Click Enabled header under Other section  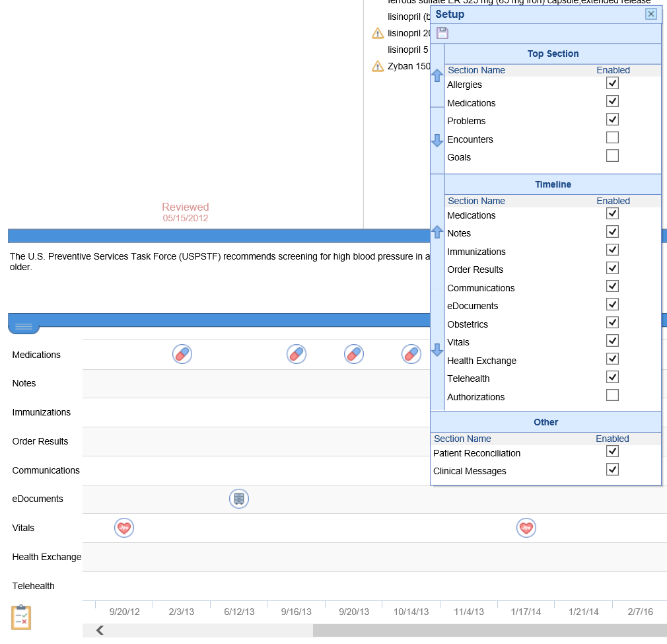tap(612, 439)
